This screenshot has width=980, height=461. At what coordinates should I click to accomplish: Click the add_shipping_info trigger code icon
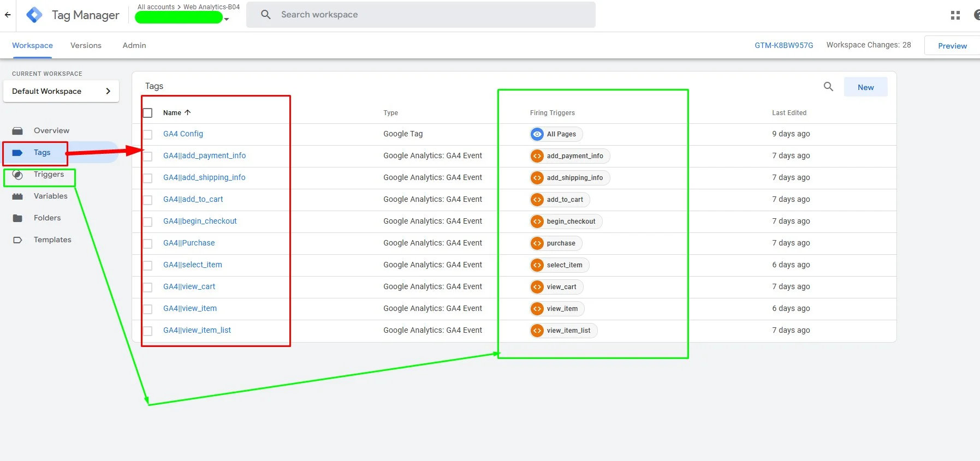coord(537,178)
